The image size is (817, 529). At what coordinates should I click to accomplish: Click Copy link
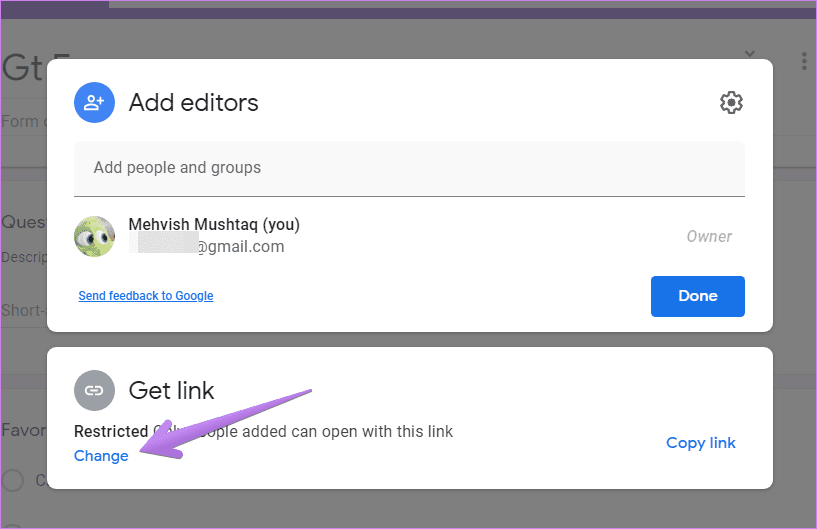coord(701,443)
